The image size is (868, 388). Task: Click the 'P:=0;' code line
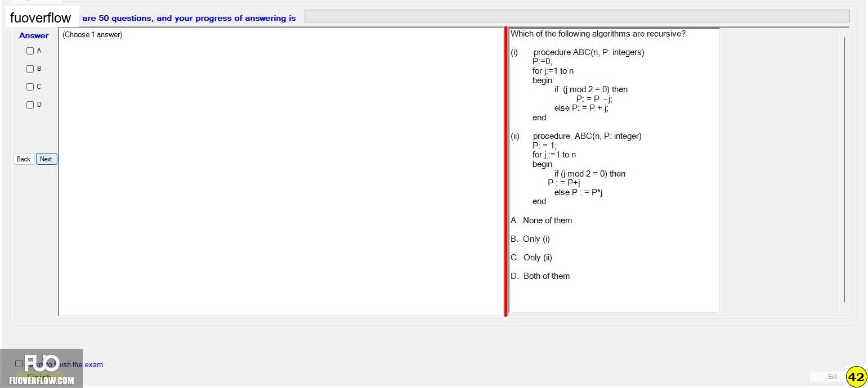(543, 61)
